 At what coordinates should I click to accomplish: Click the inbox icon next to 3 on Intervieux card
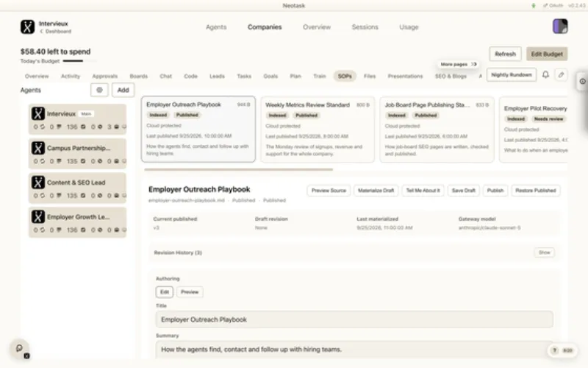point(117,127)
